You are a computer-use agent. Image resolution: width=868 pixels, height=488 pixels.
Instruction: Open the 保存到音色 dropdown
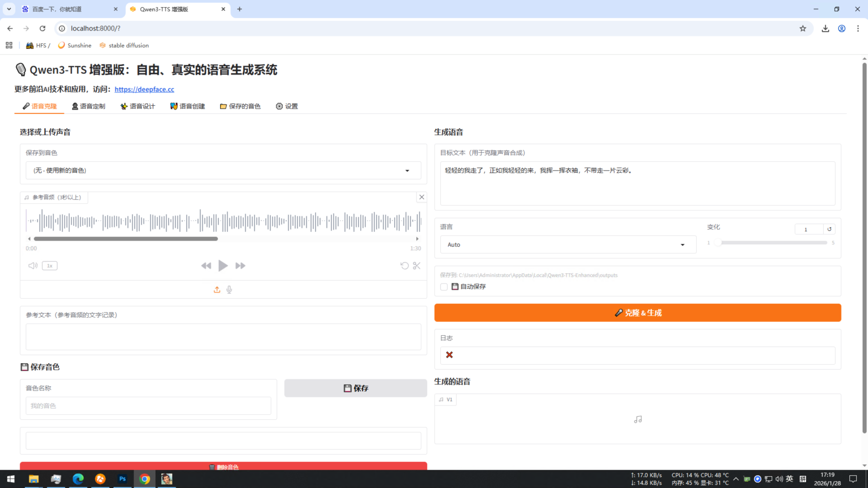(x=223, y=171)
